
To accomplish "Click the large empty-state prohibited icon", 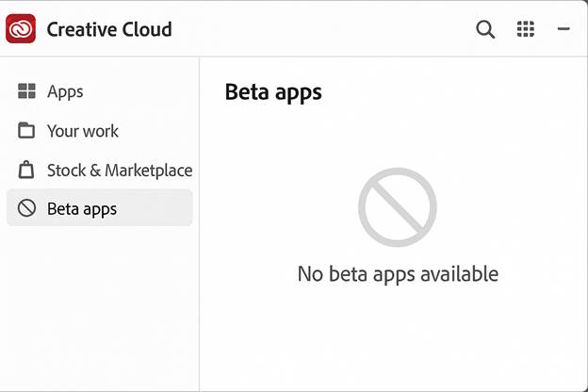I will pyautogui.click(x=397, y=207).
